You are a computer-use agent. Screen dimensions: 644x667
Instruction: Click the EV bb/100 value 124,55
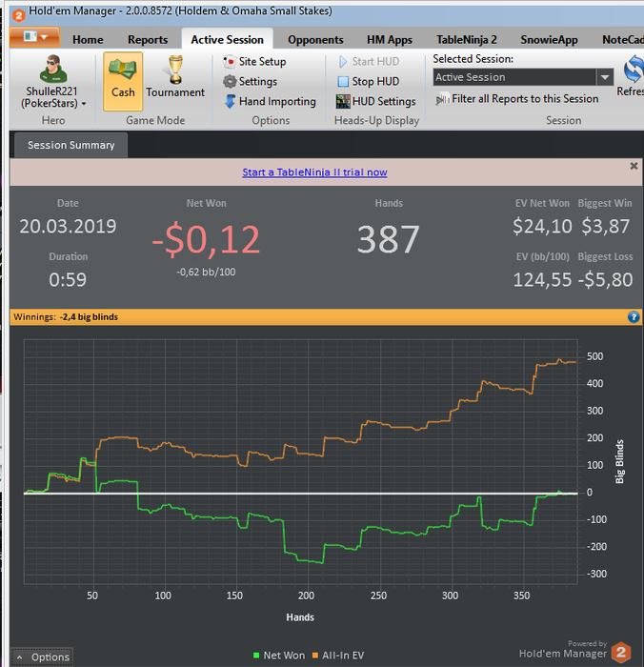click(542, 280)
